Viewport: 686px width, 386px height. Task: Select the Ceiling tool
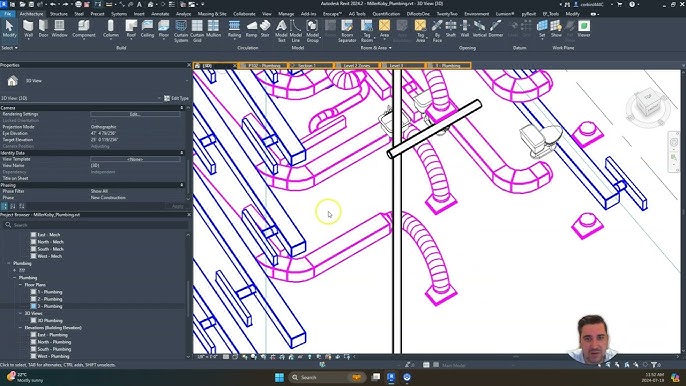[147, 29]
